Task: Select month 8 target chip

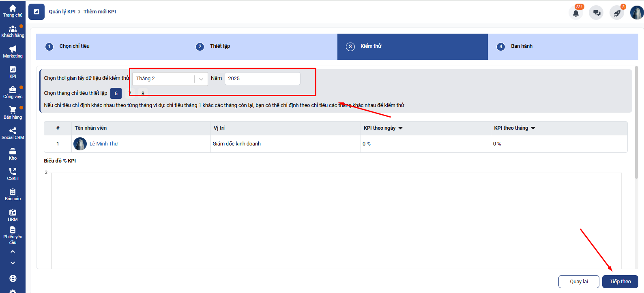Action: (x=143, y=94)
